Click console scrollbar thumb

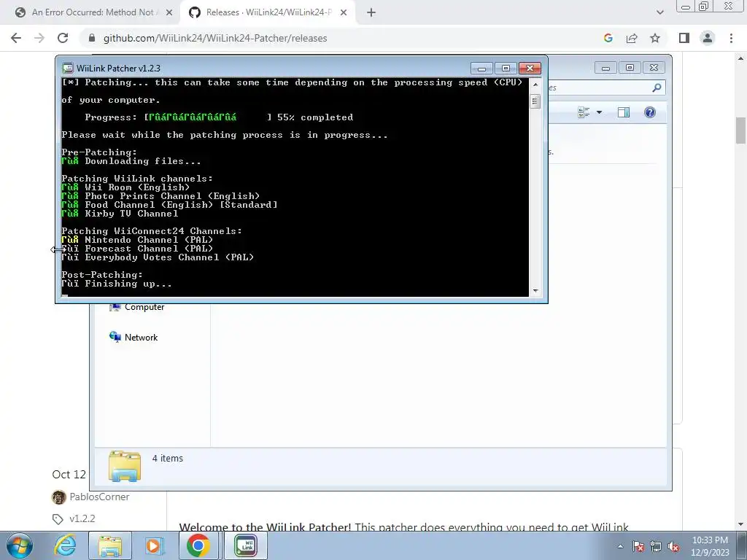pos(535,101)
